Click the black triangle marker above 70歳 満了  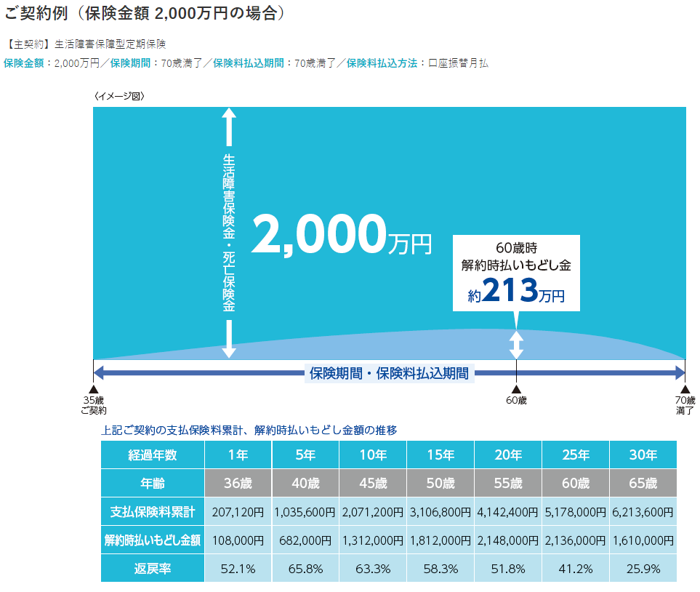tap(685, 390)
